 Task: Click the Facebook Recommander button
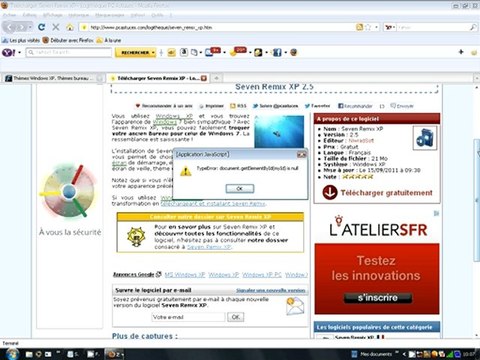tap(355, 106)
